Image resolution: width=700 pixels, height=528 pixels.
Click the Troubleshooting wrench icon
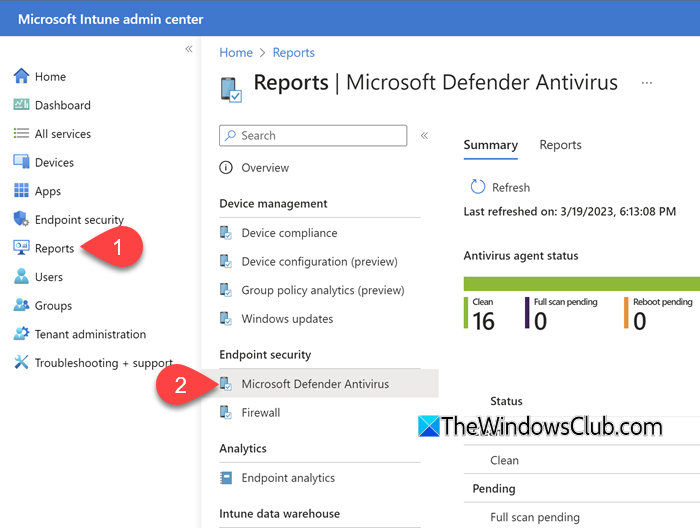point(21,362)
